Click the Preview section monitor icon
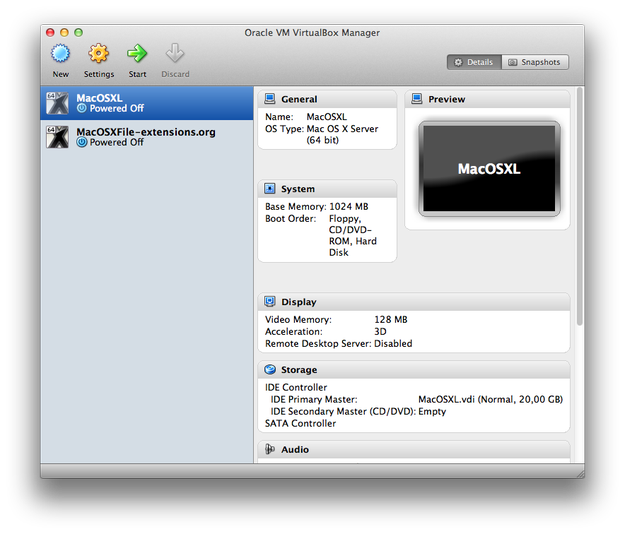625x534 pixels. click(417, 99)
